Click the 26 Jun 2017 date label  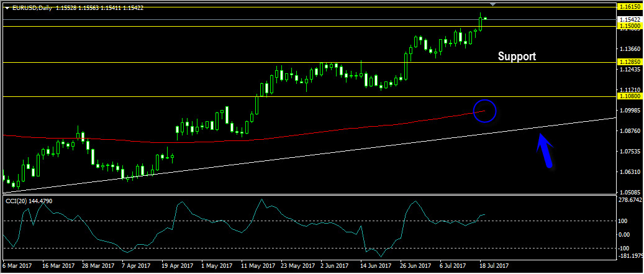click(417, 266)
